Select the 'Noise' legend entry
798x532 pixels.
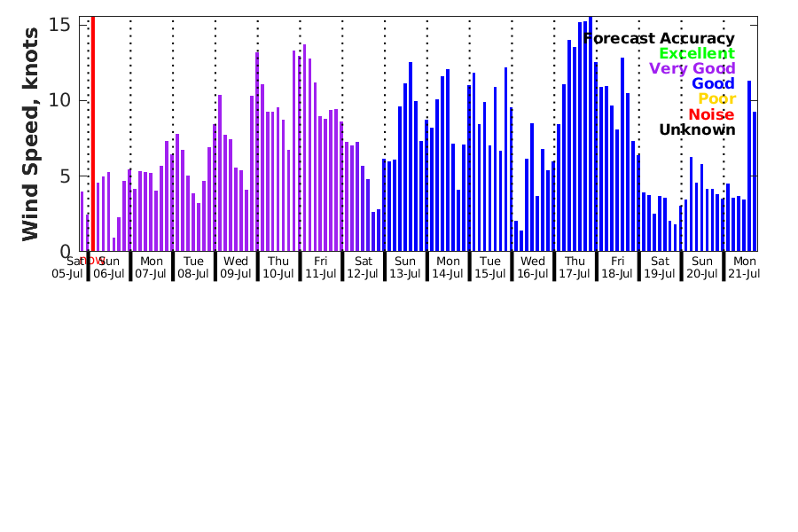[711, 114]
